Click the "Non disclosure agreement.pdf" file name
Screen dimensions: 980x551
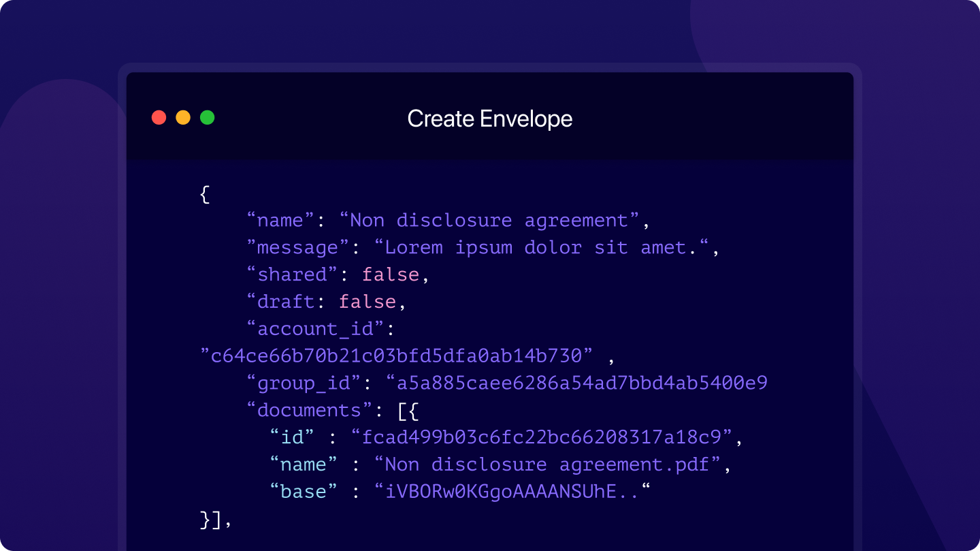[x=553, y=464]
